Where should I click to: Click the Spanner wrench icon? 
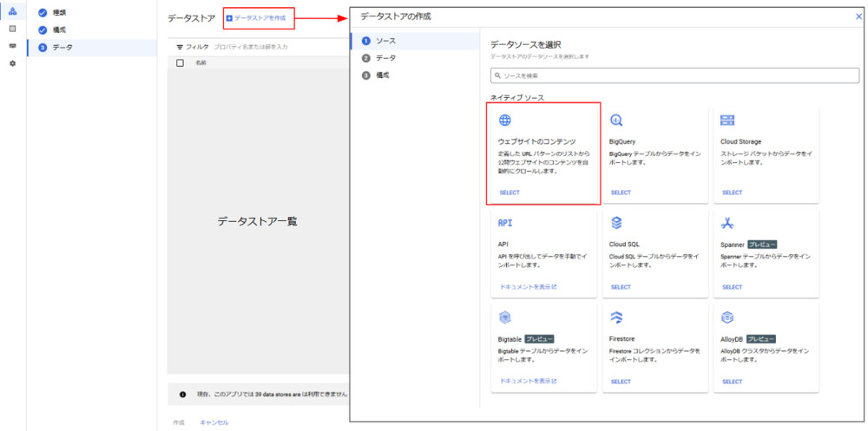click(x=727, y=223)
